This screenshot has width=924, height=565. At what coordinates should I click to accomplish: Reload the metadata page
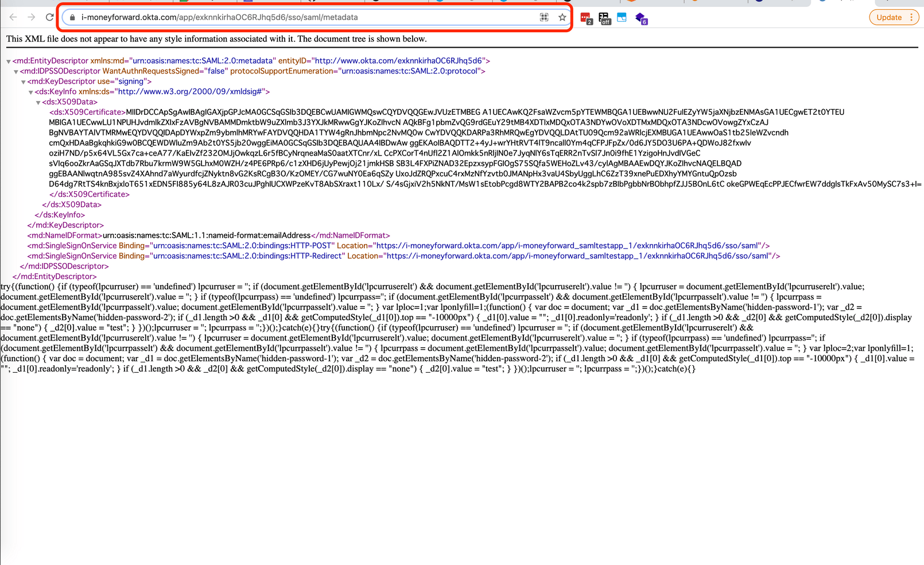pyautogui.click(x=50, y=17)
